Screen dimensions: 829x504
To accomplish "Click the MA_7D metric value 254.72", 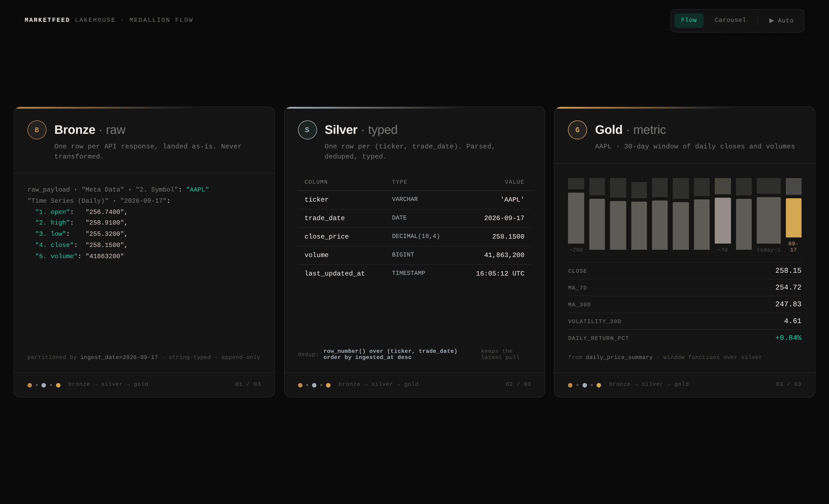I will coord(788,287).
